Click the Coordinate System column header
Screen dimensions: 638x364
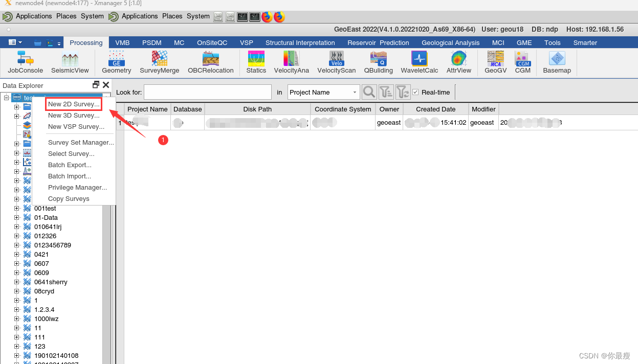[x=343, y=109]
